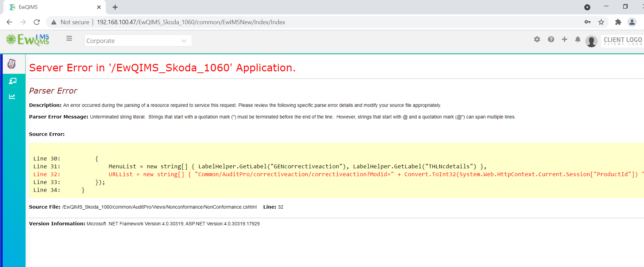Image resolution: width=644 pixels, height=267 pixels.
Task: Go forward in browser
Action: (x=23, y=22)
